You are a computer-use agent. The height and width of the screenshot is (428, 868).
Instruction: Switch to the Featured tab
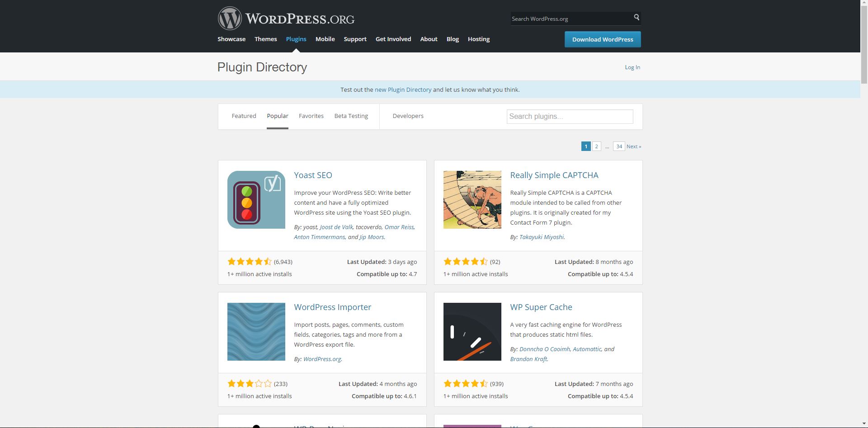(x=244, y=116)
